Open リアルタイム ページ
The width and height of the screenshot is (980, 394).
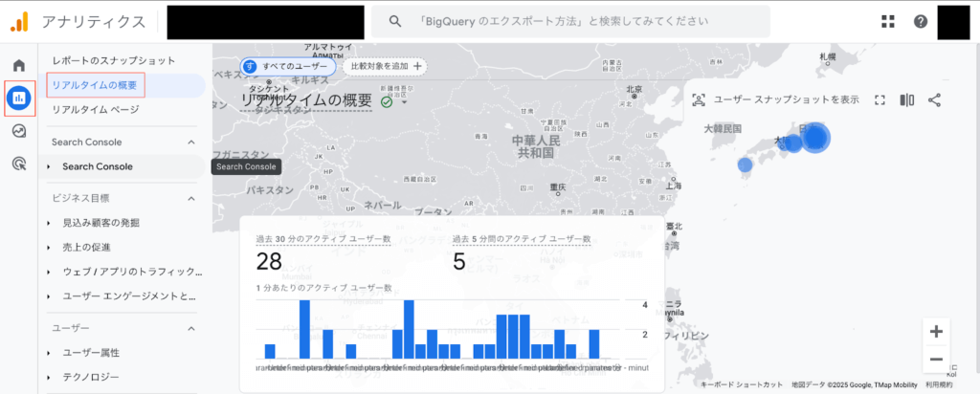tap(95, 110)
